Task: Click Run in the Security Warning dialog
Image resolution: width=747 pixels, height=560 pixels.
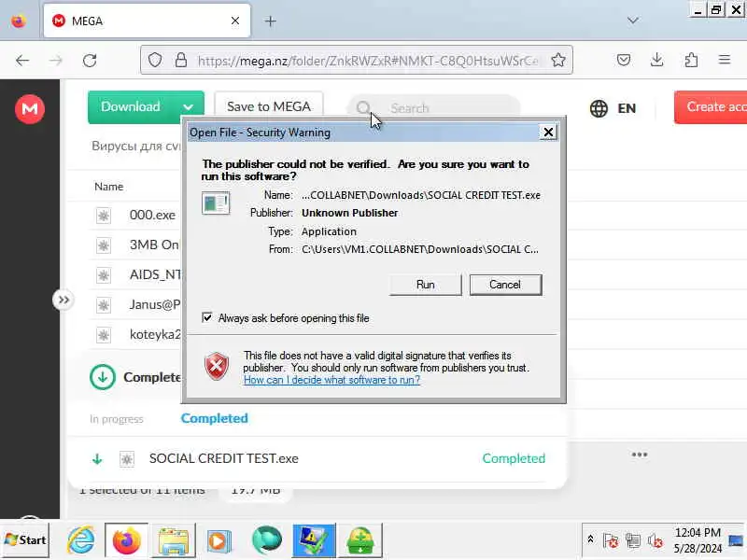Action: point(426,285)
